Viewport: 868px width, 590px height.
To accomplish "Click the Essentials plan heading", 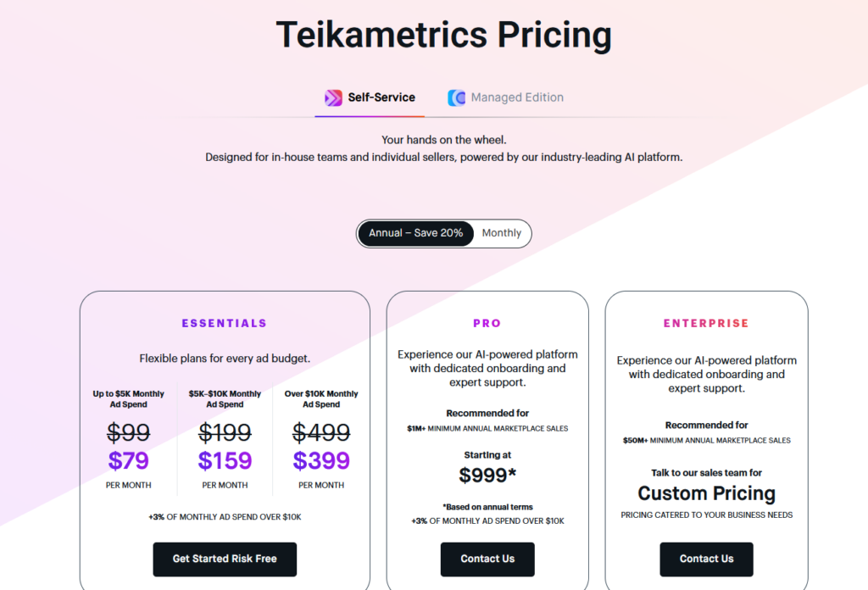I will (x=225, y=323).
